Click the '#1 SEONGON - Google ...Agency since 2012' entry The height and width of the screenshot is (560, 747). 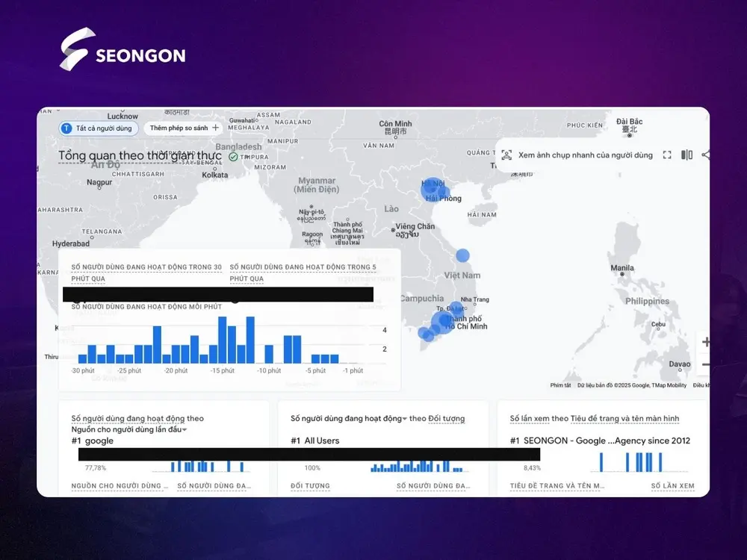[600, 441]
